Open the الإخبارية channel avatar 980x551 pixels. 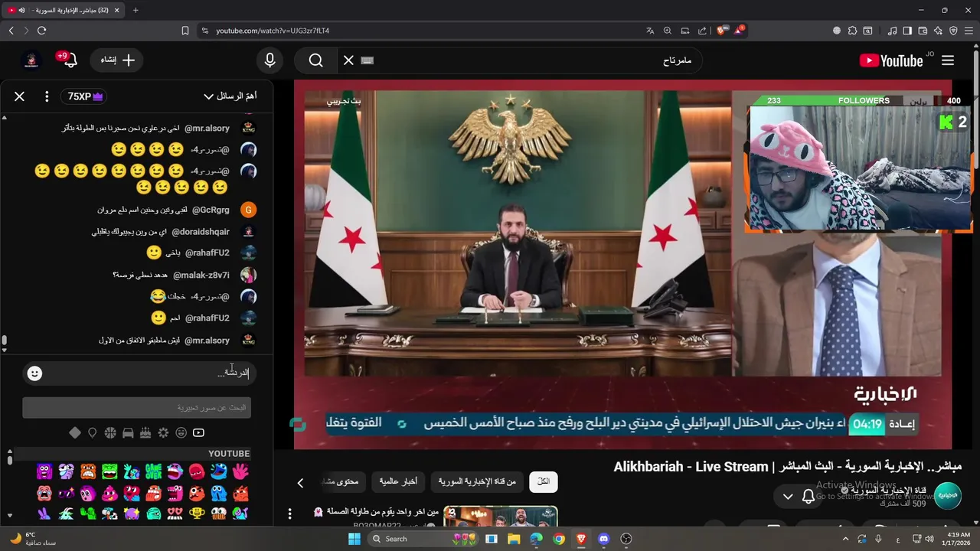(948, 496)
